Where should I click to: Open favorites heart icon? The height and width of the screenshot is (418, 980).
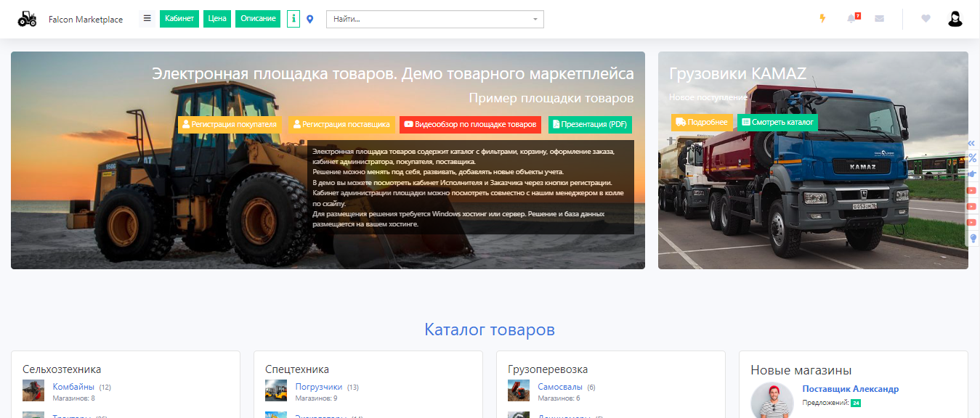926,19
